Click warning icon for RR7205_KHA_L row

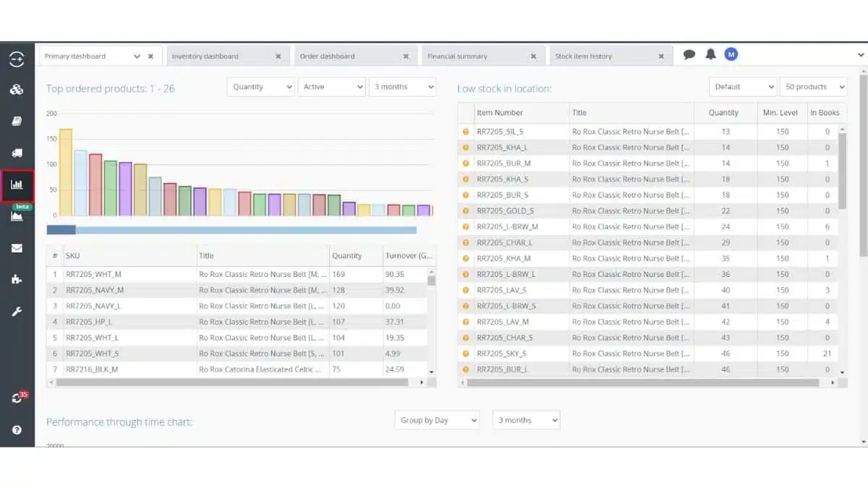click(x=466, y=147)
